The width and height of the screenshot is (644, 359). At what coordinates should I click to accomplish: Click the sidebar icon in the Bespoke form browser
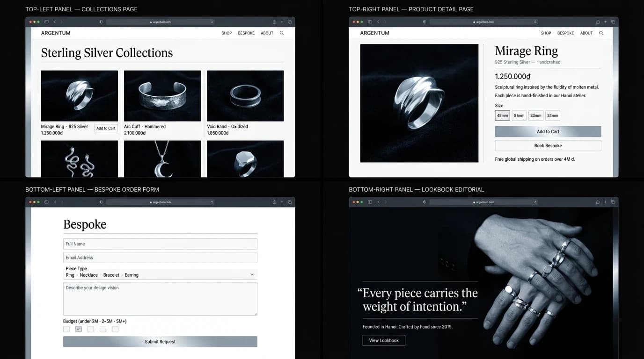46,202
